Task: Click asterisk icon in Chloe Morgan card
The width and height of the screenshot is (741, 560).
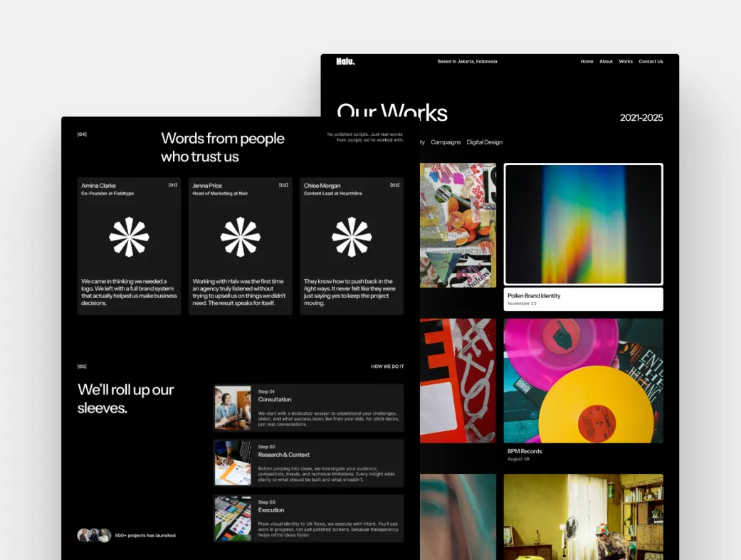Action: [x=352, y=237]
